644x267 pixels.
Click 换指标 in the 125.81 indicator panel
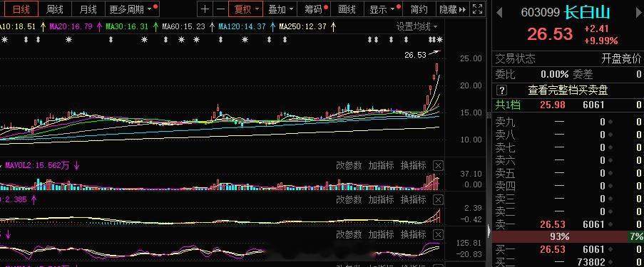(x=413, y=234)
